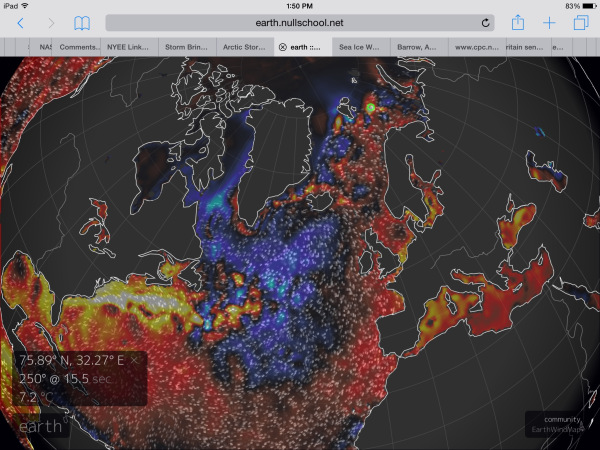Open the earth menu button
The height and width of the screenshot is (450, 600).
[x=41, y=426]
